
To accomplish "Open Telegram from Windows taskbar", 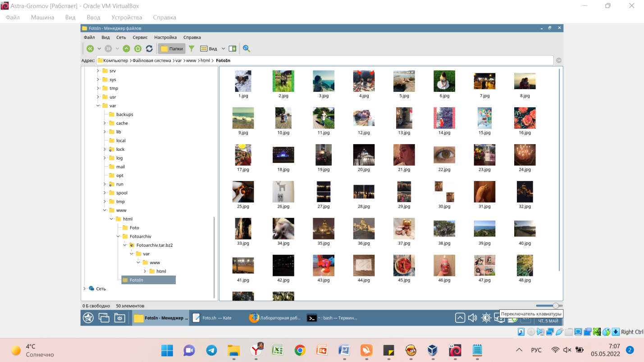I will 211,350.
